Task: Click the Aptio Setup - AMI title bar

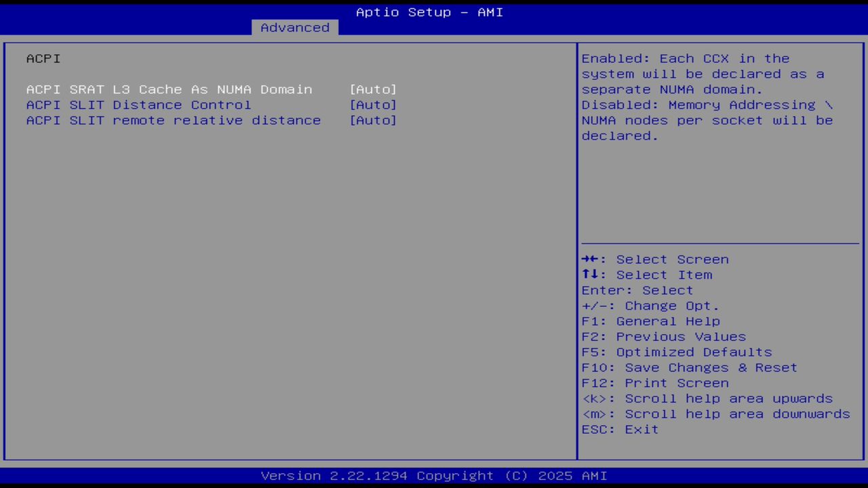Action: (x=429, y=12)
